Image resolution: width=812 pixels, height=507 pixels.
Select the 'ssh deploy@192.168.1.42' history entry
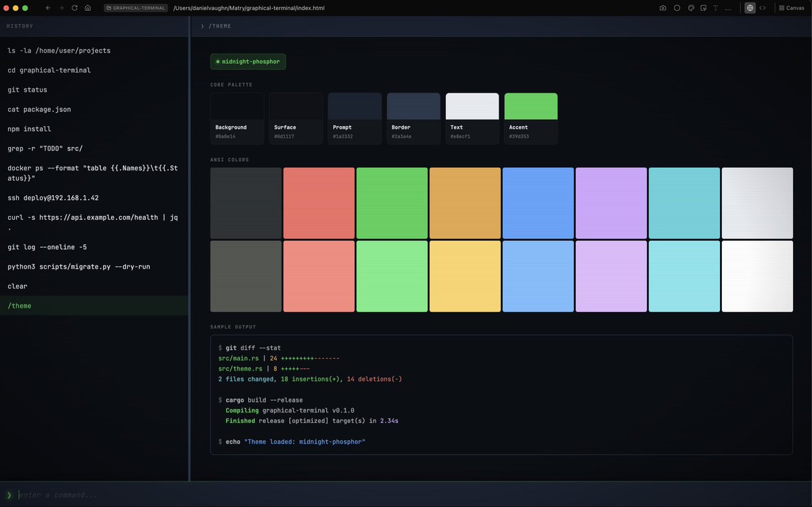95,198
